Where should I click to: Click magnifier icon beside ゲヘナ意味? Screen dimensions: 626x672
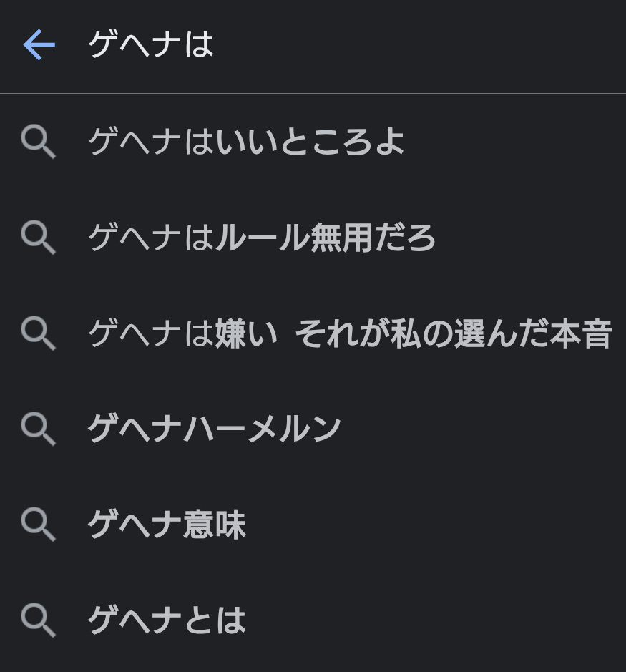coord(38,525)
